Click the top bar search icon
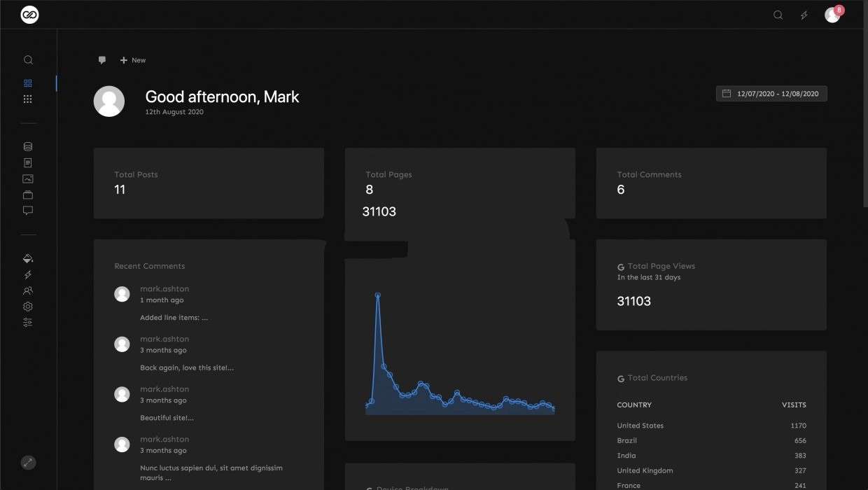 778,15
